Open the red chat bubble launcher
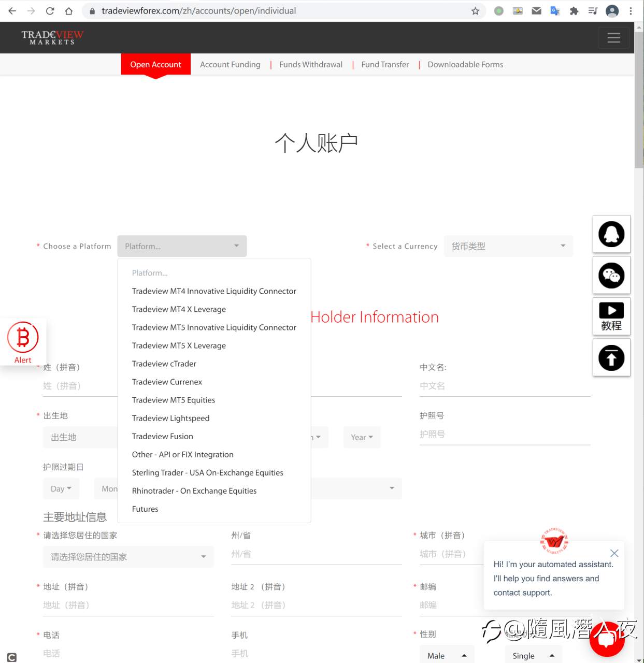Image resolution: width=644 pixels, height=663 pixels. (607, 639)
